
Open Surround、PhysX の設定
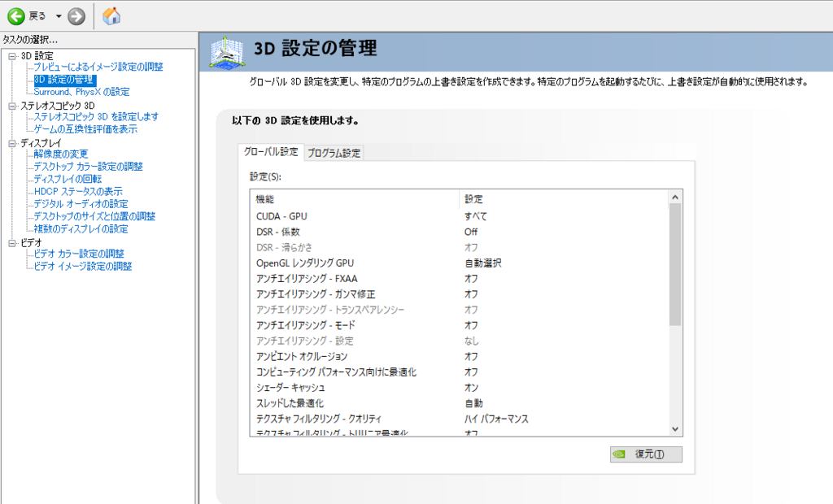(x=81, y=92)
